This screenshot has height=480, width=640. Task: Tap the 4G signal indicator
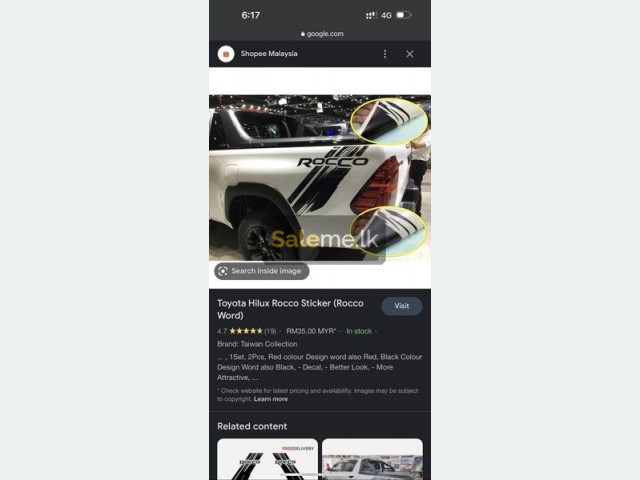(386, 16)
